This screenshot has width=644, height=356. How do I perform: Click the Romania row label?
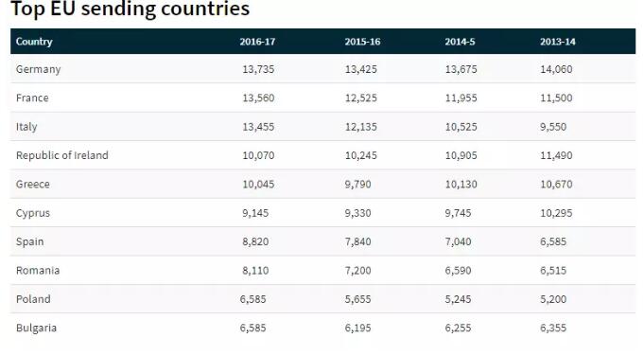click(x=38, y=271)
